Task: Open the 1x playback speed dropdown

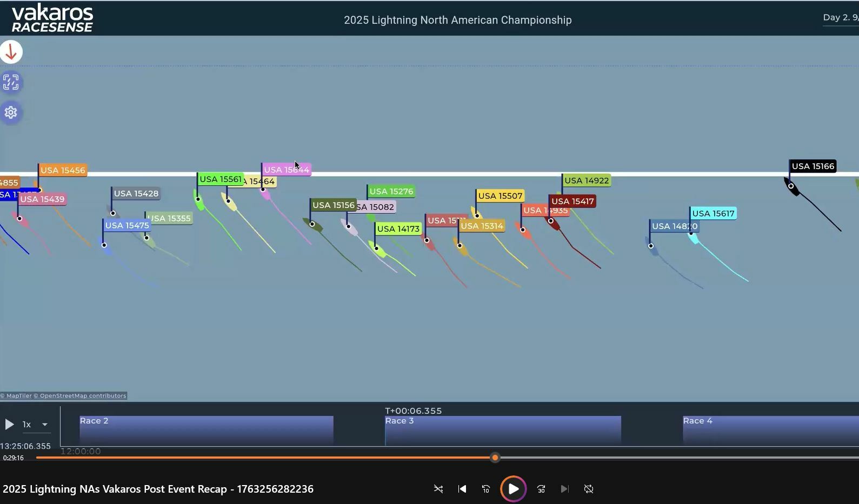Action: [36, 425]
